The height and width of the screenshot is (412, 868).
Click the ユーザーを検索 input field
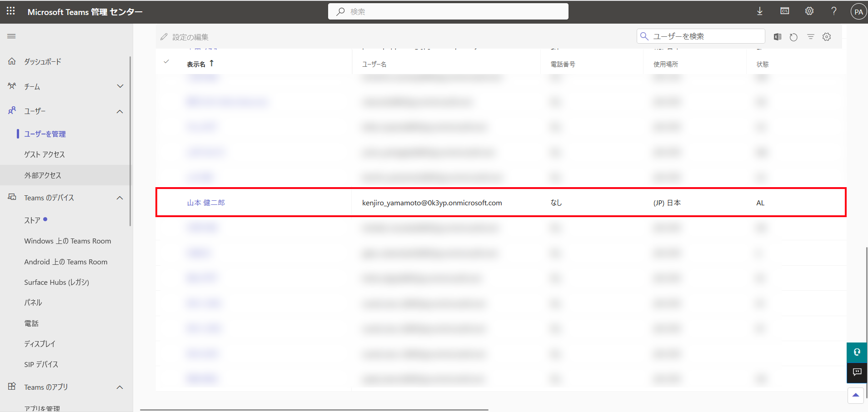coord(701,36)
